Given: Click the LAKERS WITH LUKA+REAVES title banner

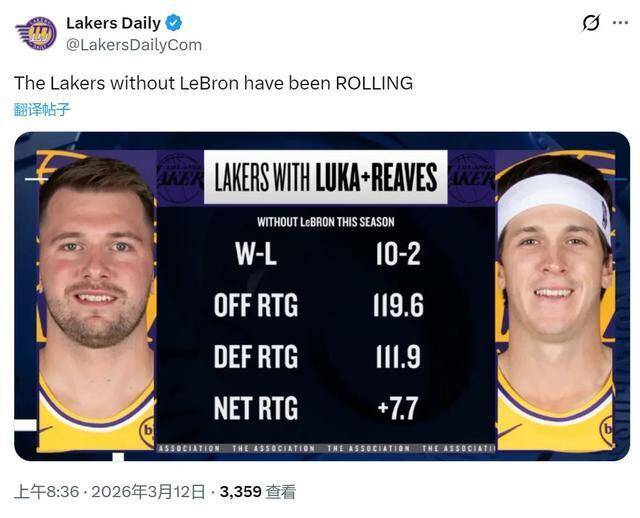Looking at the screenshot, I should point(325,178).
